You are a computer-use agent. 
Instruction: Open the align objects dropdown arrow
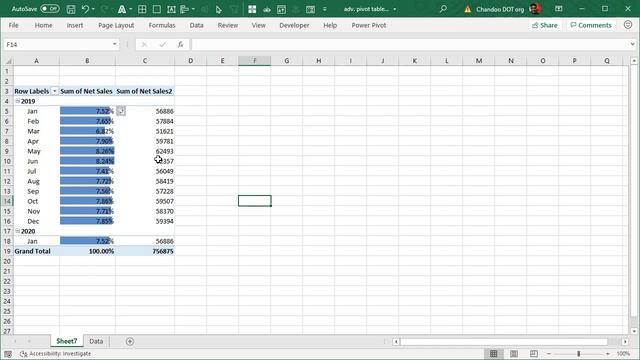tap(193, 9)
